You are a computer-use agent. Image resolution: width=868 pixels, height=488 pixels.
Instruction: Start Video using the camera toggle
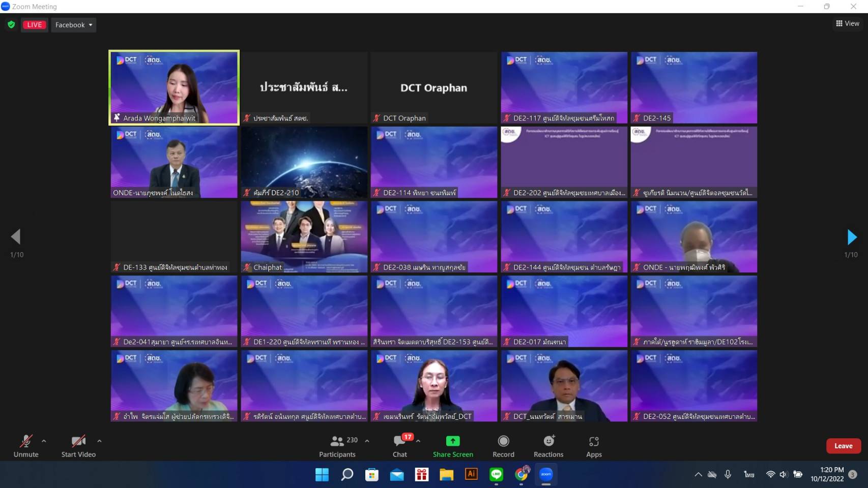(x=78, y=446)
